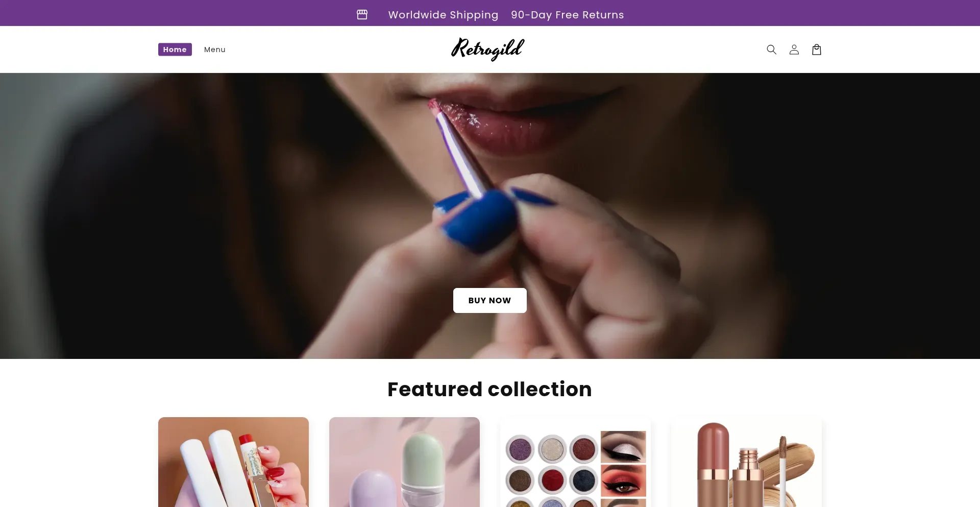Screen dimensions: 980x507
Task: Open the pastel green and purple capsule product
Action: tap(404, 462)
